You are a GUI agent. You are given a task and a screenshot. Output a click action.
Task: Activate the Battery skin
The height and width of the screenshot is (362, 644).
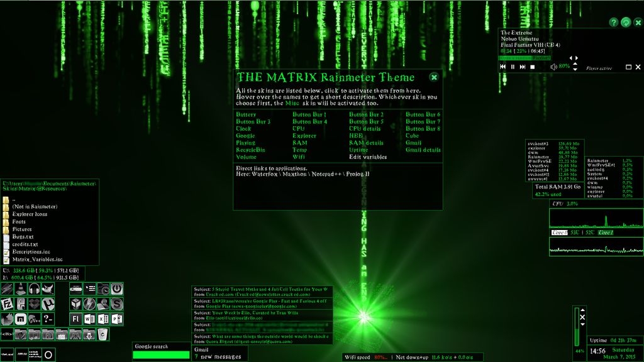[x=246, y=114]
